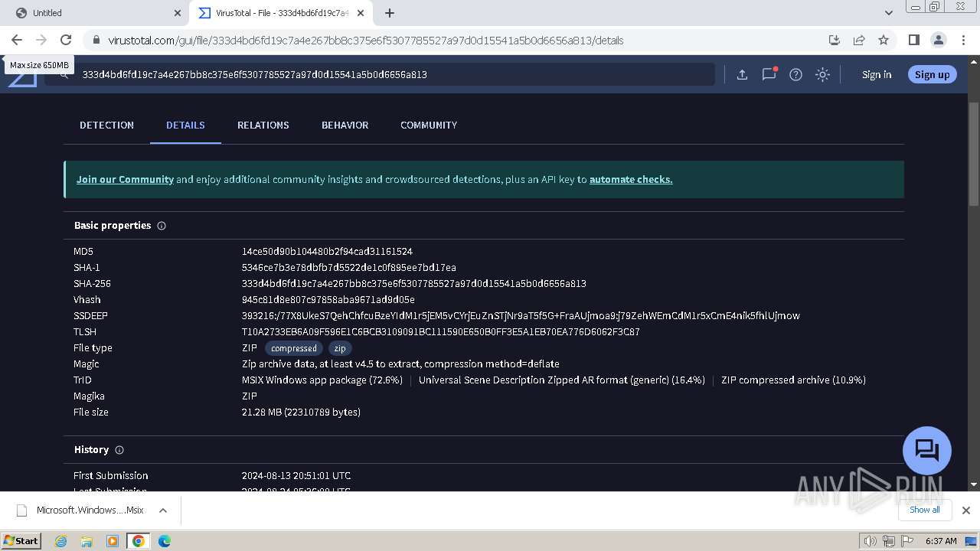This screenshot has height=551, width=980.
Task: Follow the Join our Community link
Action: [125, 179]
